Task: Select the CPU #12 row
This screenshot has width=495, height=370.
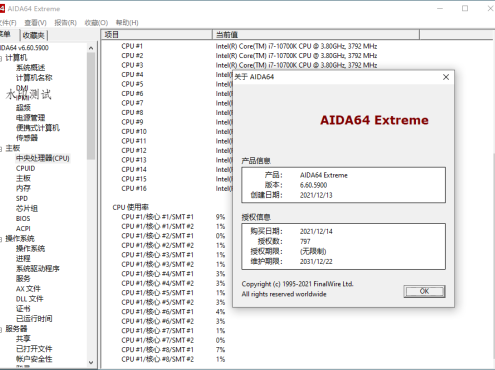Action: [x=134, y=151]
